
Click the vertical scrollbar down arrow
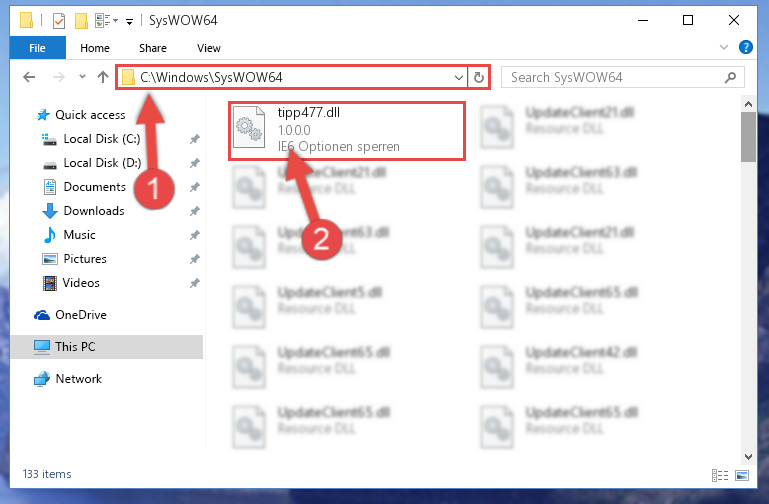[748, 456]
